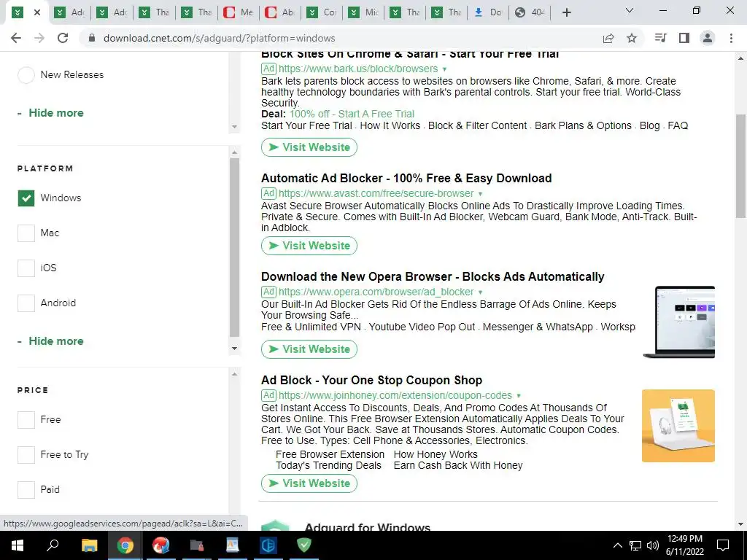Show hidden tray icons with the chevron
Screen dimensions: 747x560
tap(617, 545)
